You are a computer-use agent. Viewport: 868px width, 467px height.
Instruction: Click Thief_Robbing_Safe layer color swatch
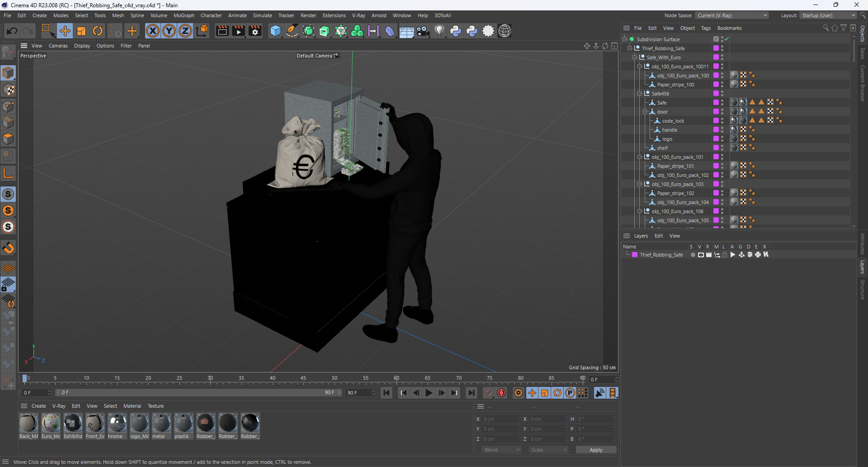pyautogui.click(x=635, y=255)
